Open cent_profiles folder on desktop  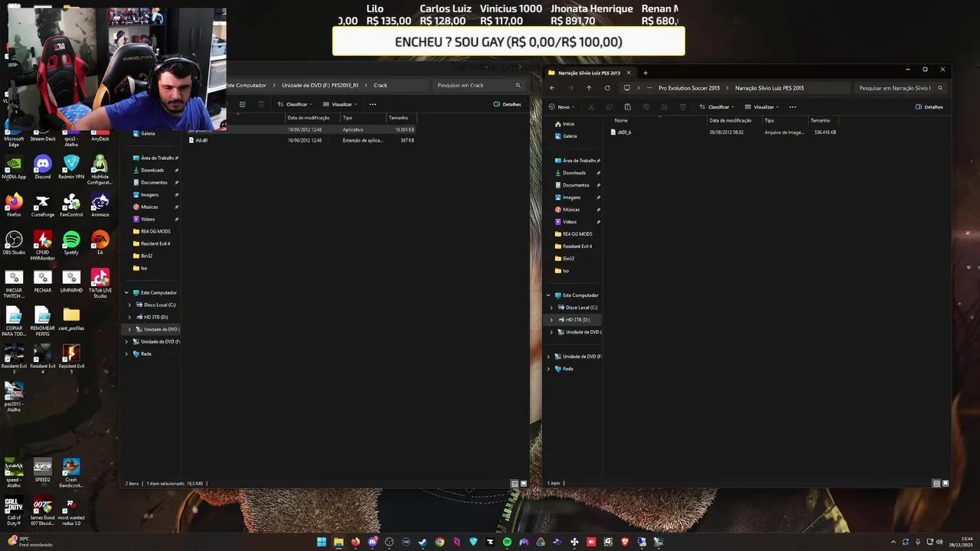[x=71, y=319]
